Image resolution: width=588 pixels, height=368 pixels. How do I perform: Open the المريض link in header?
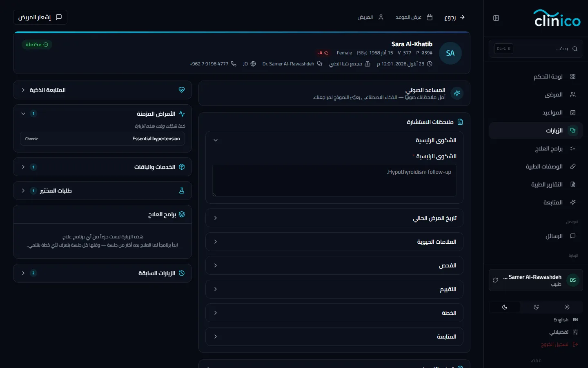coord(370,17)
